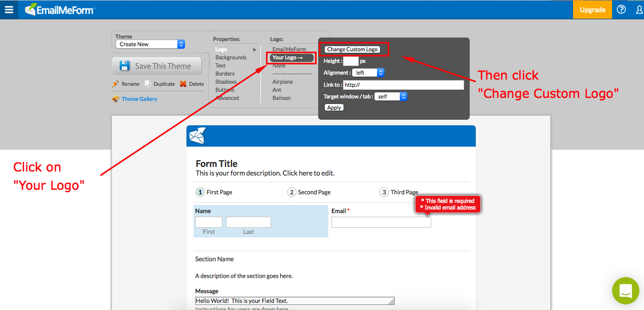Screen dimensions: 644x310
Task: Open the Theme dropdown showing Create New
Action: pos(150,44)
